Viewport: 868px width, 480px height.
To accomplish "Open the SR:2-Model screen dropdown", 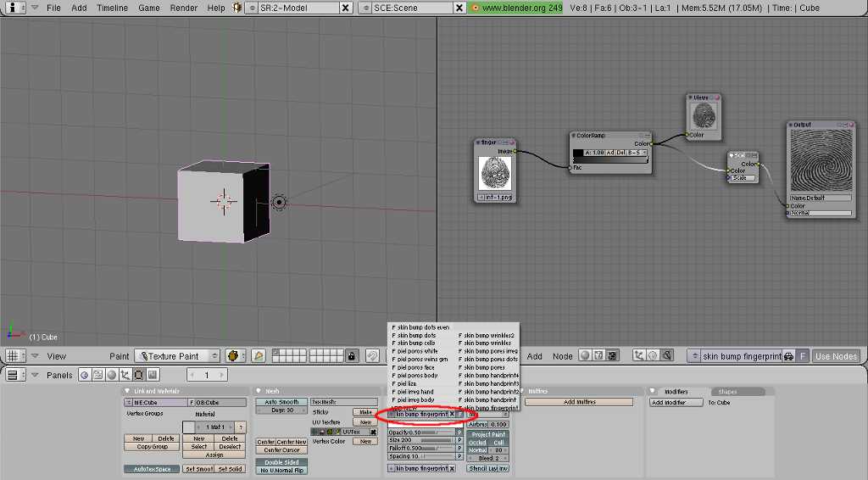I will [x=253, y=8].
